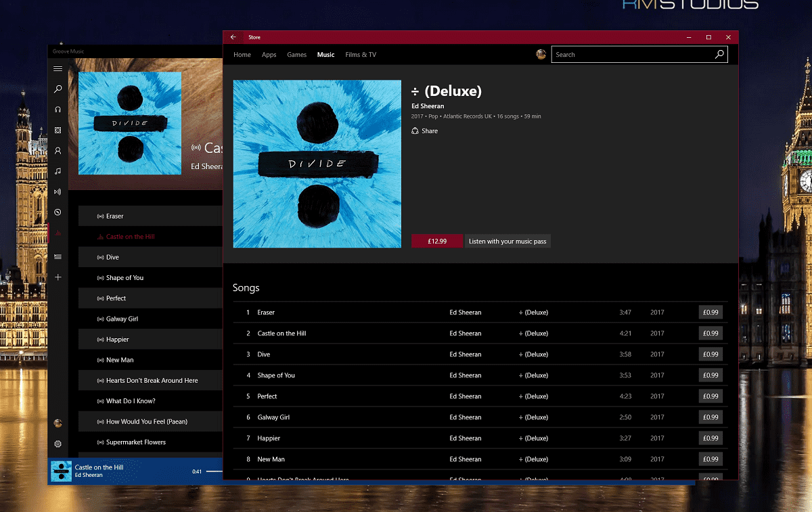Click the Store back arrow
The width and height of the screenshot is (812, 512).
[233, 37]
